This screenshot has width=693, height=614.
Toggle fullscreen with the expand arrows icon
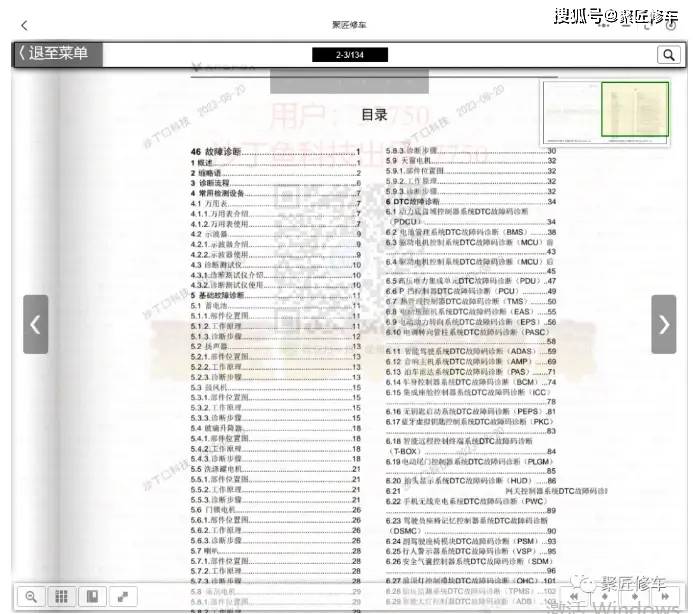122,596
